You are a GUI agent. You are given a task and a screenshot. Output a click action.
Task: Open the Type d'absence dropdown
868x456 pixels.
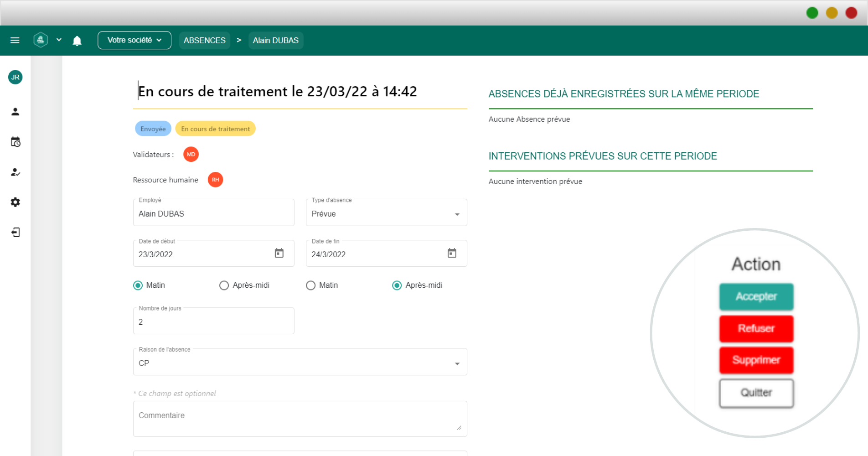pos(387,212)
